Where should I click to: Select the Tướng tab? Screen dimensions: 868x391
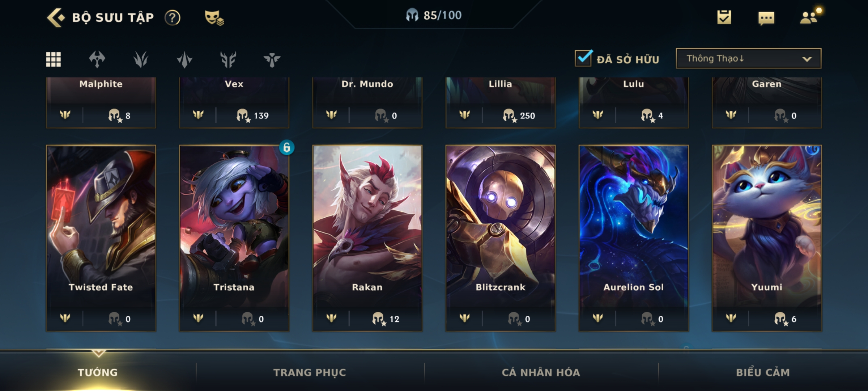98,372
